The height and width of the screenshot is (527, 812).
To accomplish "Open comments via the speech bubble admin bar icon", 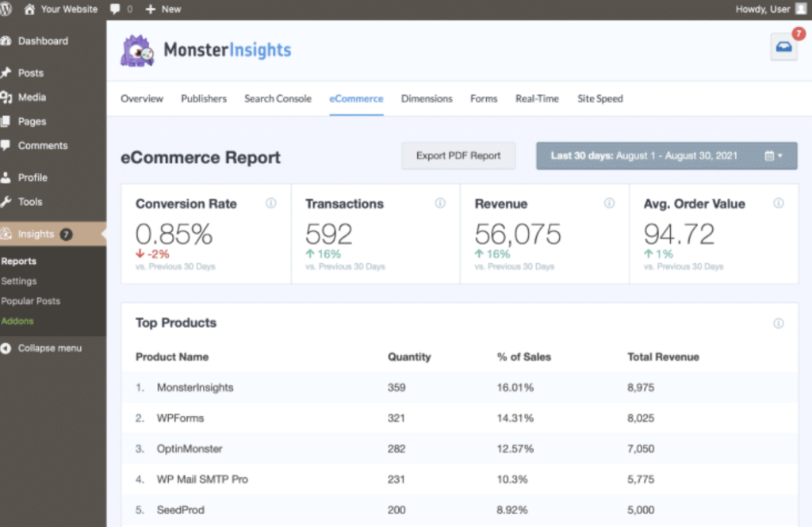I will (x=113, y=9).
